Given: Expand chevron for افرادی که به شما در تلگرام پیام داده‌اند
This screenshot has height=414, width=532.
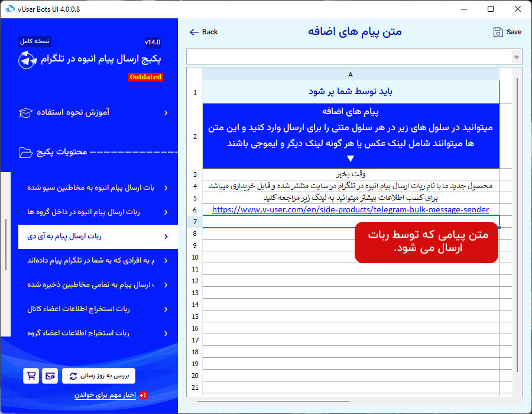Looking at the screenshot, I should pos(166,261).
